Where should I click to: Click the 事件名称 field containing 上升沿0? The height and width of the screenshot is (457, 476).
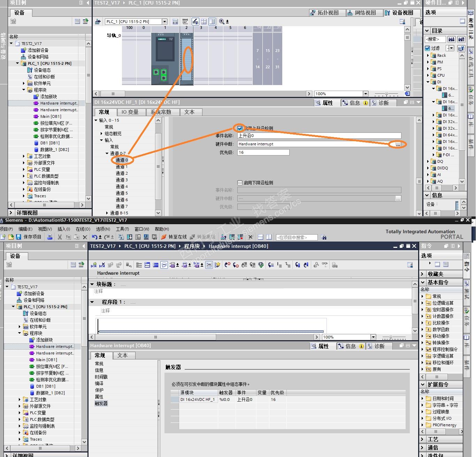tap(319, 136)
